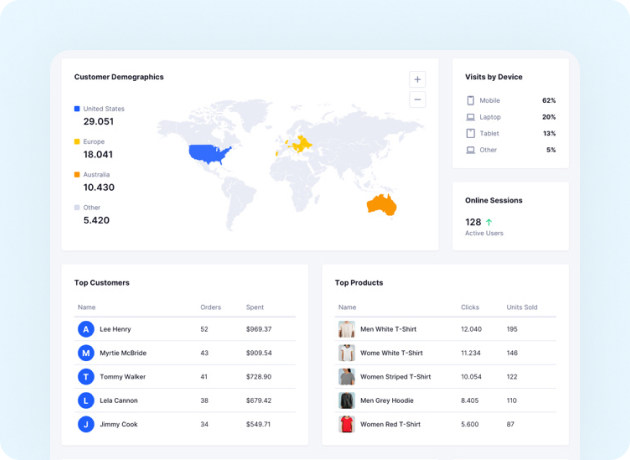Click the blue United States legend swatch
Screen dimensions: 630x460
point(77,108)
